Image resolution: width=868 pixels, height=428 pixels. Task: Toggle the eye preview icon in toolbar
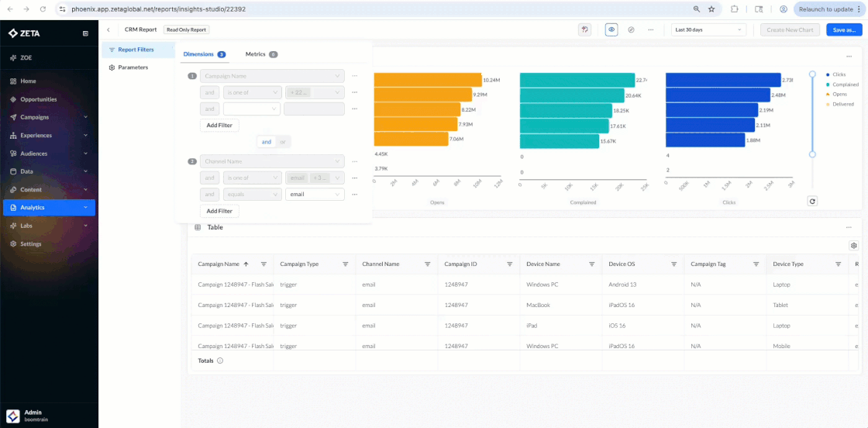[x=611, y=29]
